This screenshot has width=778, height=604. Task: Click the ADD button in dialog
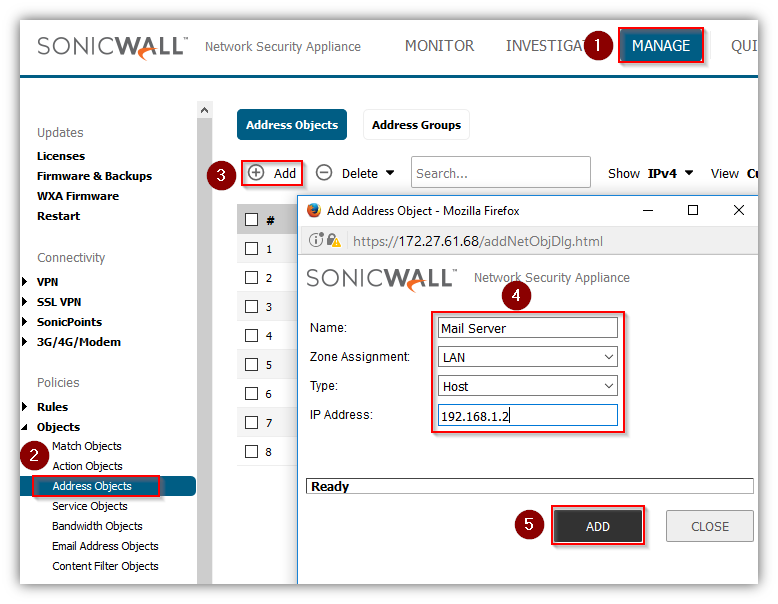pos(597,526)
